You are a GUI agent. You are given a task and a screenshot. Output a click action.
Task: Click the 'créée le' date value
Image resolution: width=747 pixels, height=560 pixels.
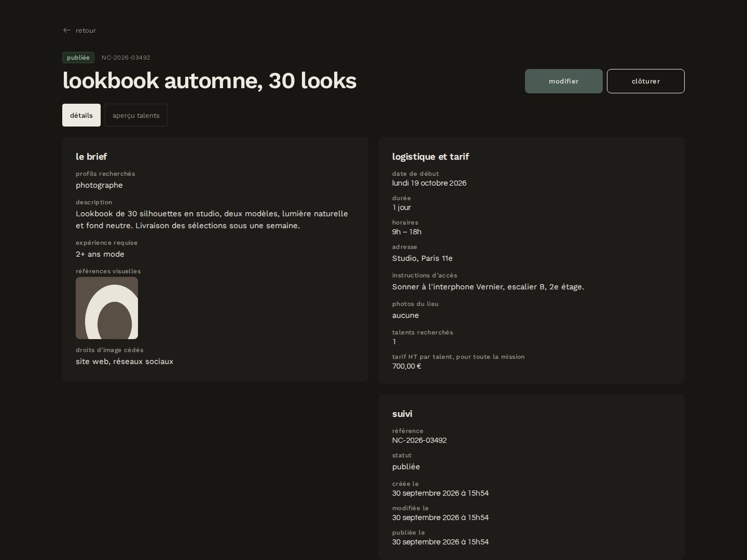[x=440, y=493]
